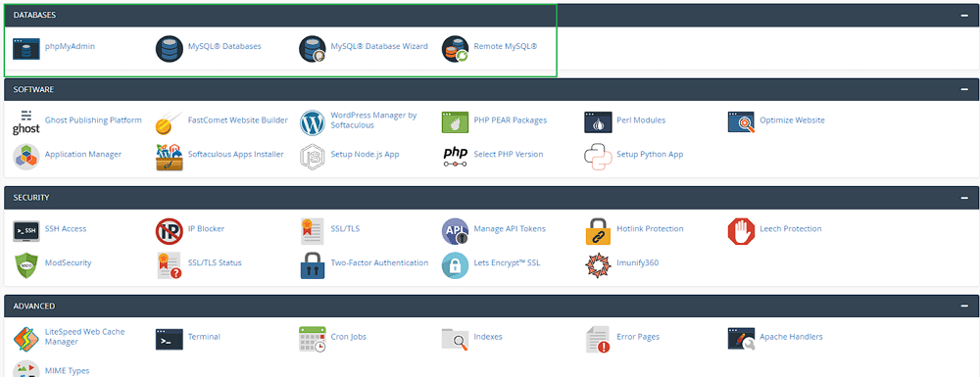Viewport: 980px width, 377px height.
Task: Open the Cron Jobs link
Action: tap(349, 337)
